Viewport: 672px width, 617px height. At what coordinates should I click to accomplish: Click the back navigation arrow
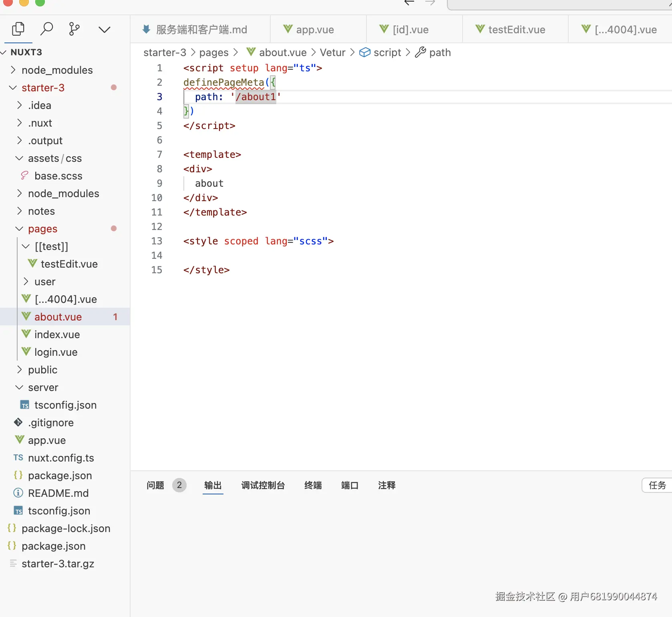tap(409, 3)
